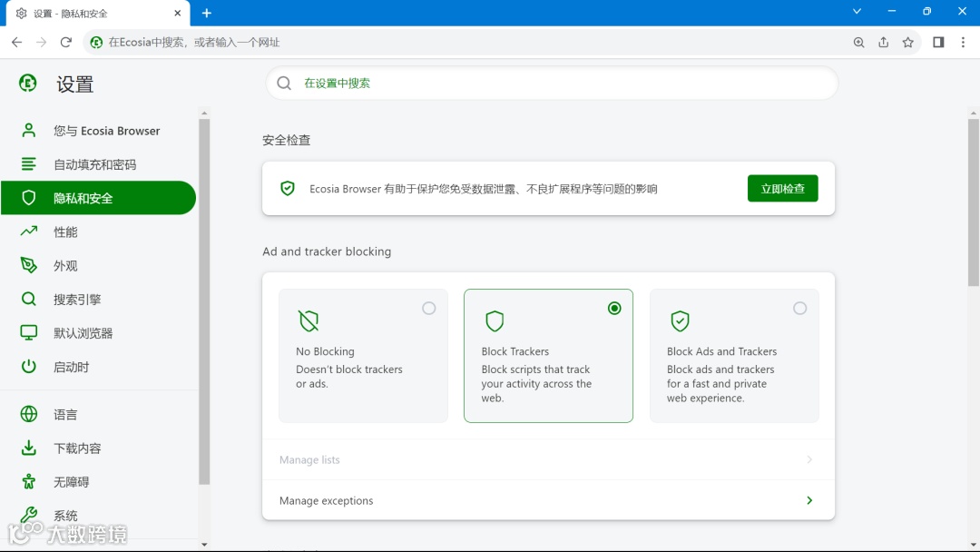Image resolution: width=980 pixels, height=552 pixels.
Task: Click the search magnifier icon in settings search
Action: (284, 84)
